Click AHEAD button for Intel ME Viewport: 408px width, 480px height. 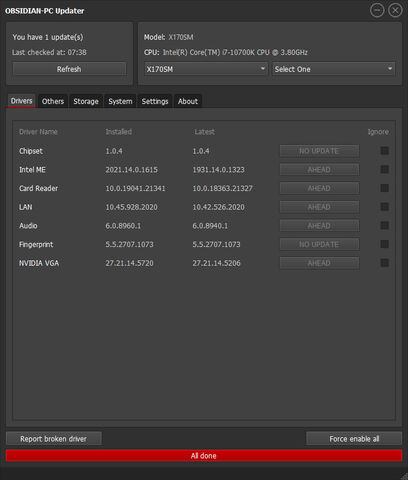[319, 170]
